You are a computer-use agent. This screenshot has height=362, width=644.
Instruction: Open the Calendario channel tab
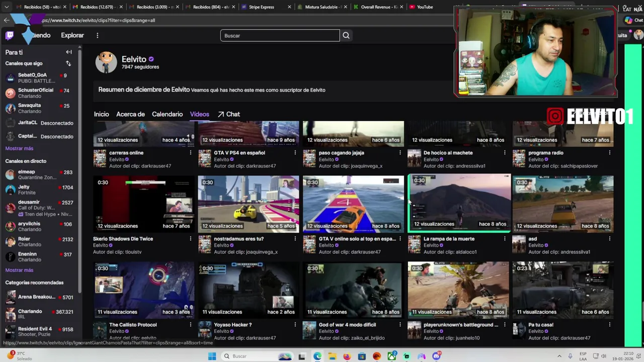point(168,114)
